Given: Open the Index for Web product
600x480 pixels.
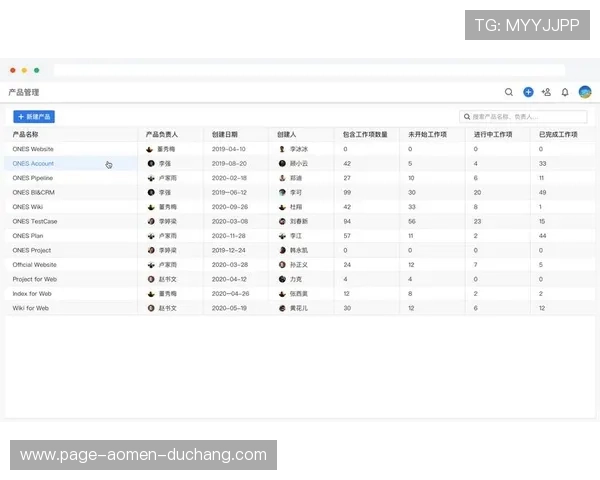Looking at the screenshot, I should [x=32, y=294].
